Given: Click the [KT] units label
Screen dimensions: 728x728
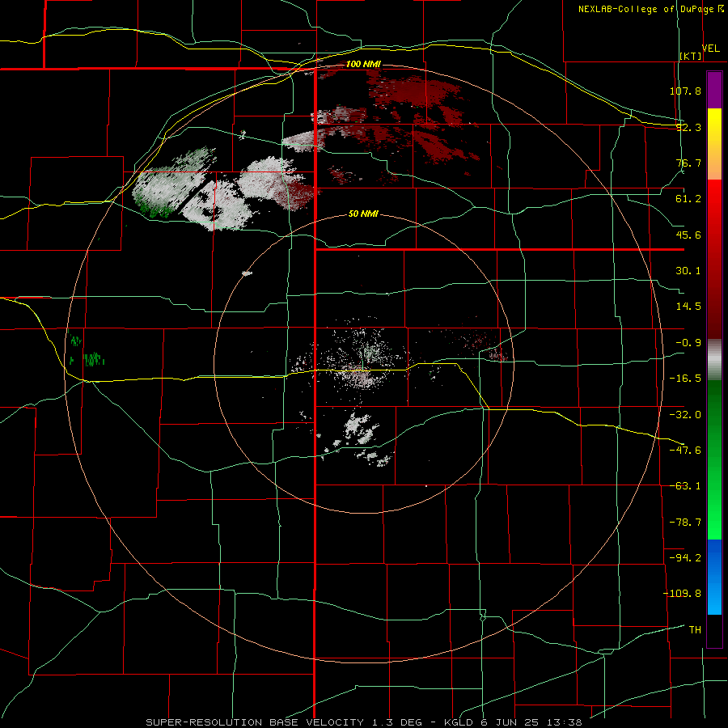Looking at the screenshot, I should [x=691, y=56].
